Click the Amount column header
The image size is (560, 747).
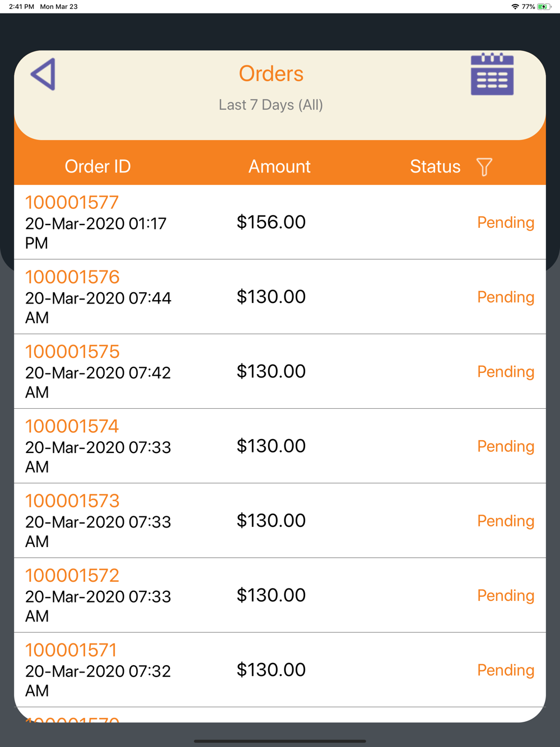click(x=279, y=167)
